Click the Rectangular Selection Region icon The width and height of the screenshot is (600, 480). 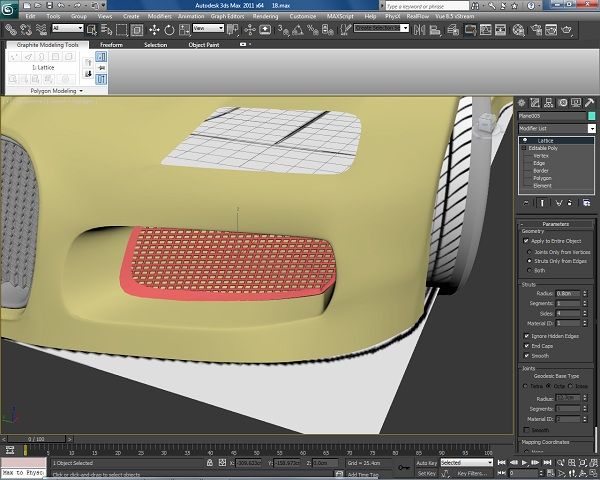pos(122,29)
